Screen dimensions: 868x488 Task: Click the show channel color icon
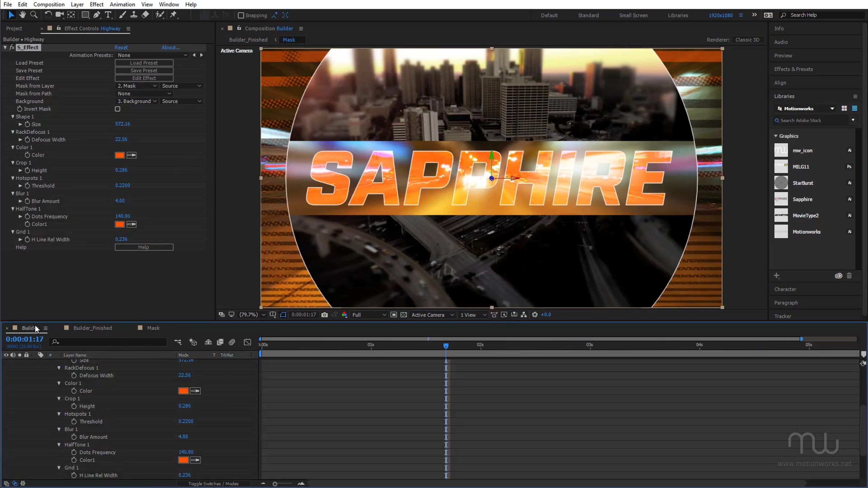(344, 315)
